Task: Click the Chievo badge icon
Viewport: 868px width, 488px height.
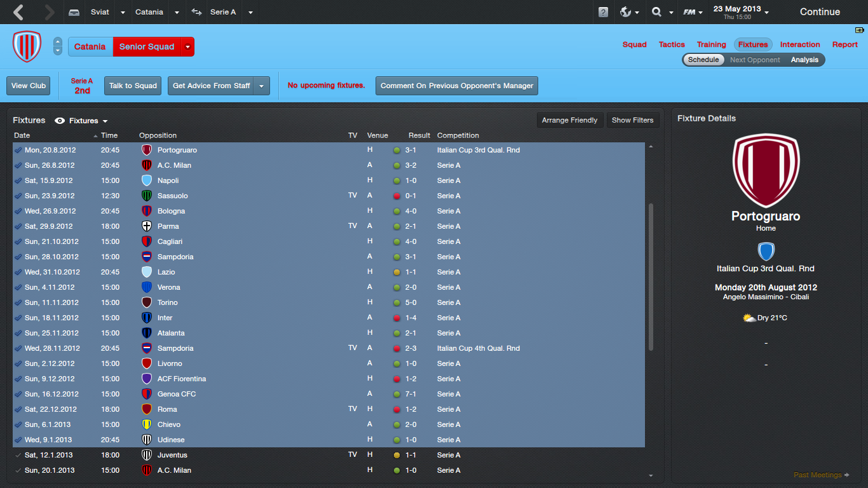Action: point(147,424)
